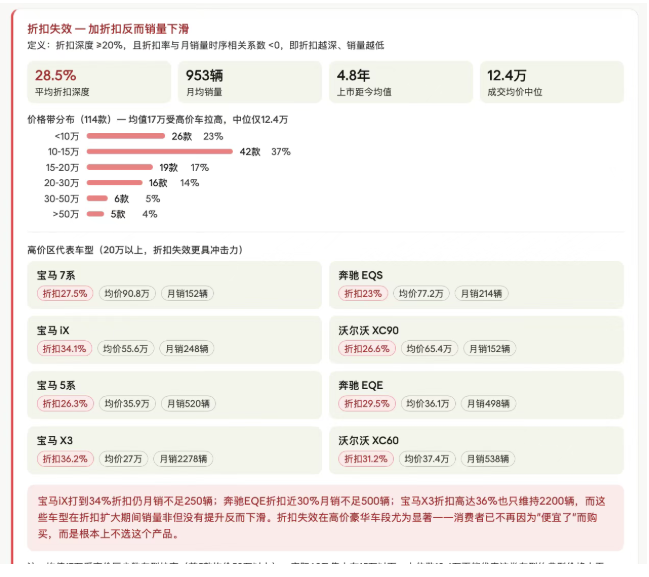
Task: Select the 28.5% 平均折扣深度 stat card
Action: (99, 82)
